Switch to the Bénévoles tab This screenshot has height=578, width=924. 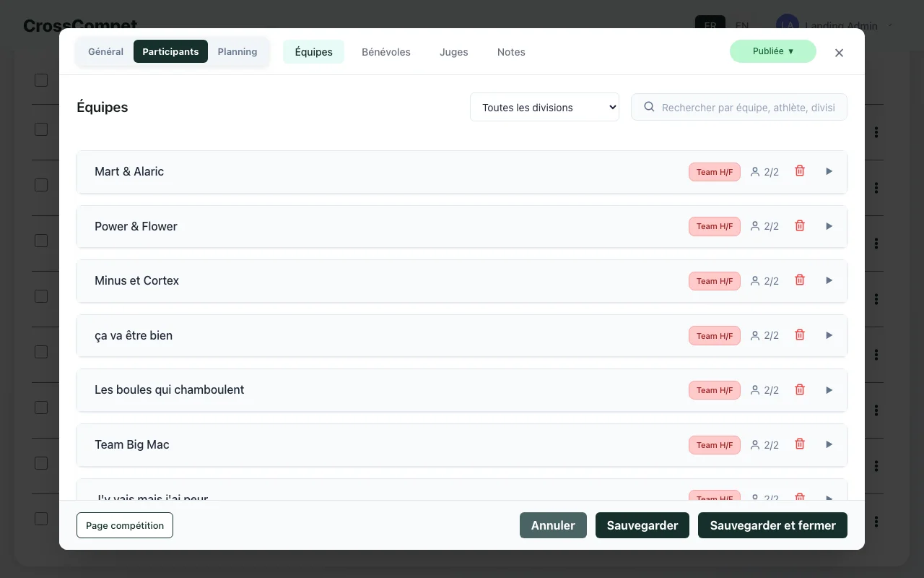385,52
